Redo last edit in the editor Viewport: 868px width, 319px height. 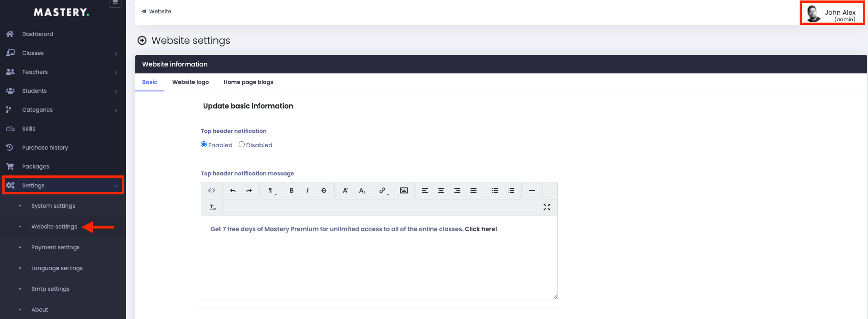tap(249, 191)
